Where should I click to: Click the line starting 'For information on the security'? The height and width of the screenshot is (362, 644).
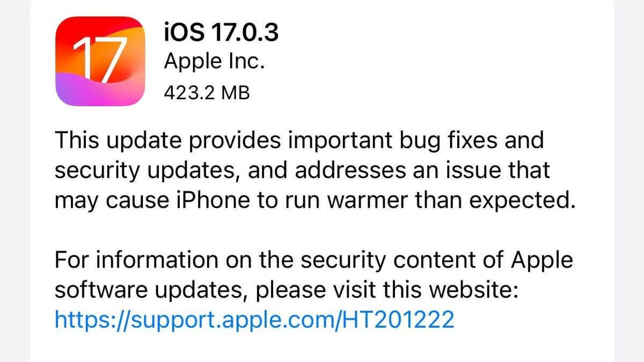(314, 260)
